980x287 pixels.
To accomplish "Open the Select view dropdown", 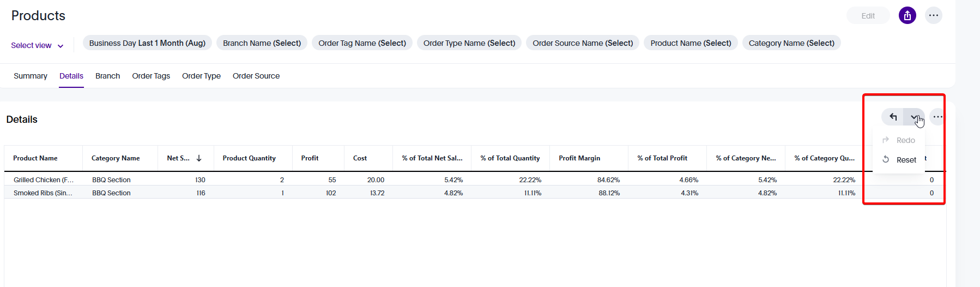I will [37, 45].
